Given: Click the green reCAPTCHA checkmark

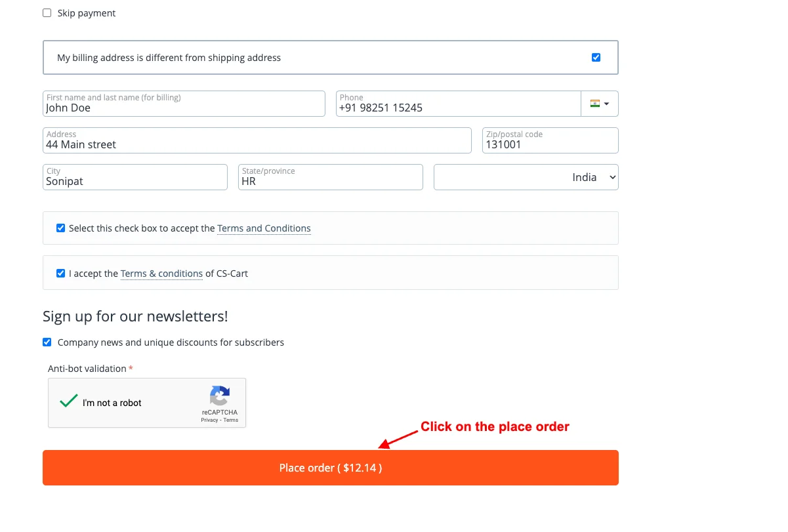Looking at the screenshot, I should (x=69, y=401).
